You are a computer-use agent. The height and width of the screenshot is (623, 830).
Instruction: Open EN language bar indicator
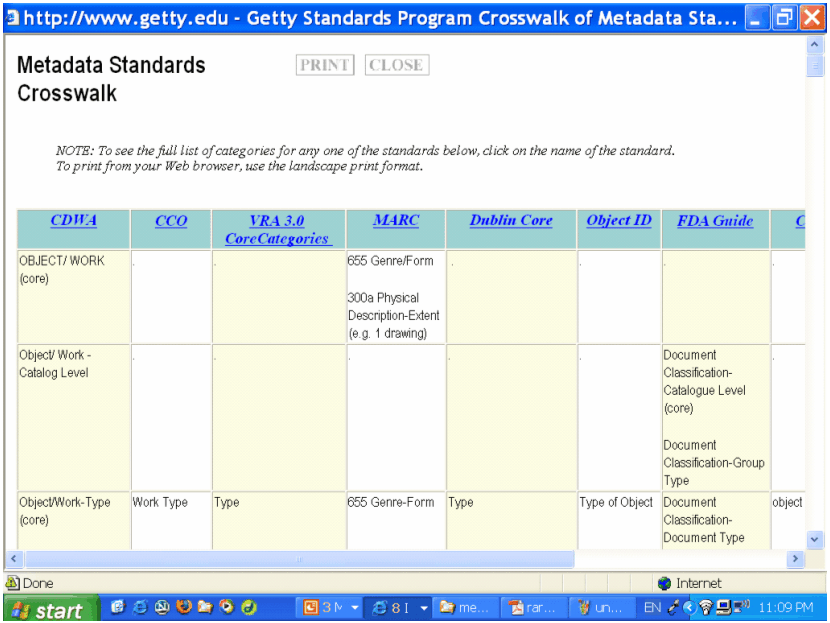pos(652,608)
